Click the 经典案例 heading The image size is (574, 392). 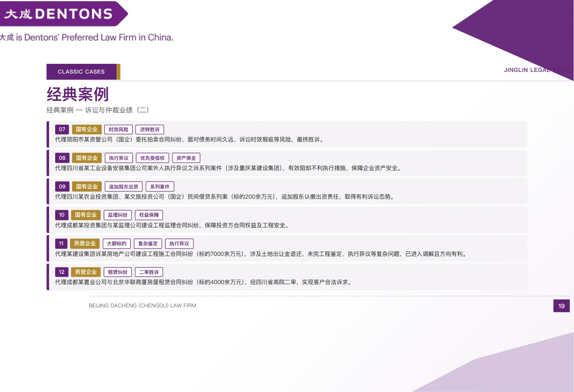click(78, 94)
